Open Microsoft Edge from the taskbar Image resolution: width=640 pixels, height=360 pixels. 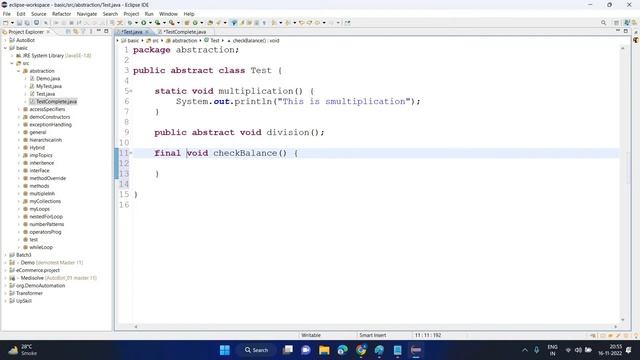342,350
